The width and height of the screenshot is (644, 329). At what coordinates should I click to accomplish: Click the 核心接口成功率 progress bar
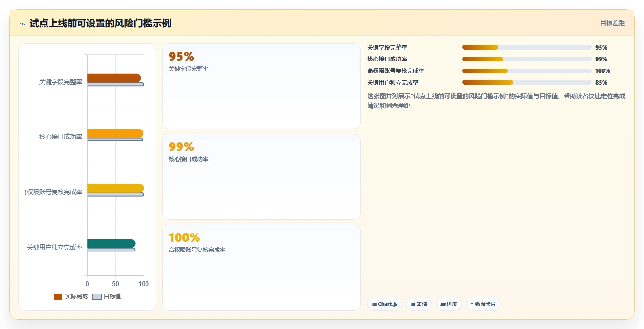point(527,59)
